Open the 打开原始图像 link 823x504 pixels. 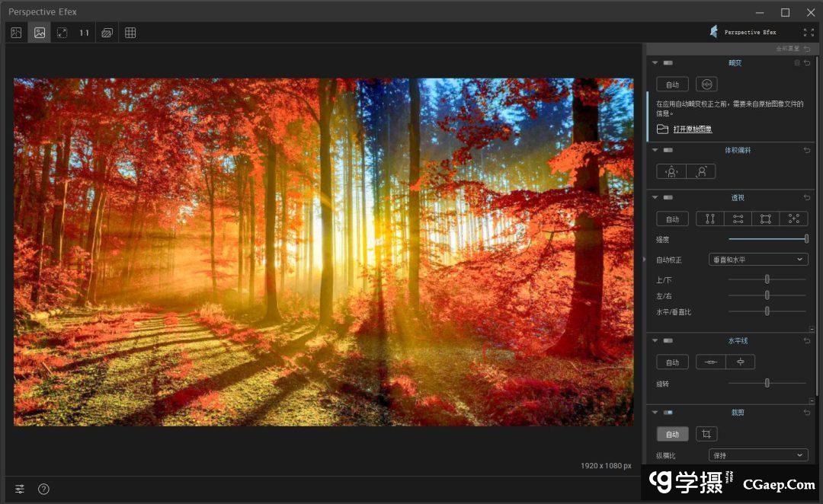(x=692, y=129)
